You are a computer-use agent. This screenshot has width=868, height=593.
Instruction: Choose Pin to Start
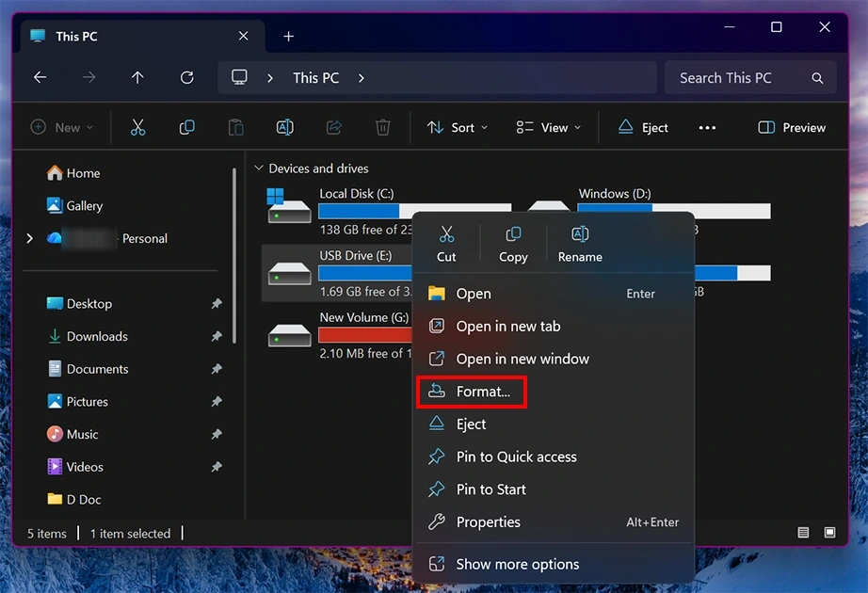554,489
